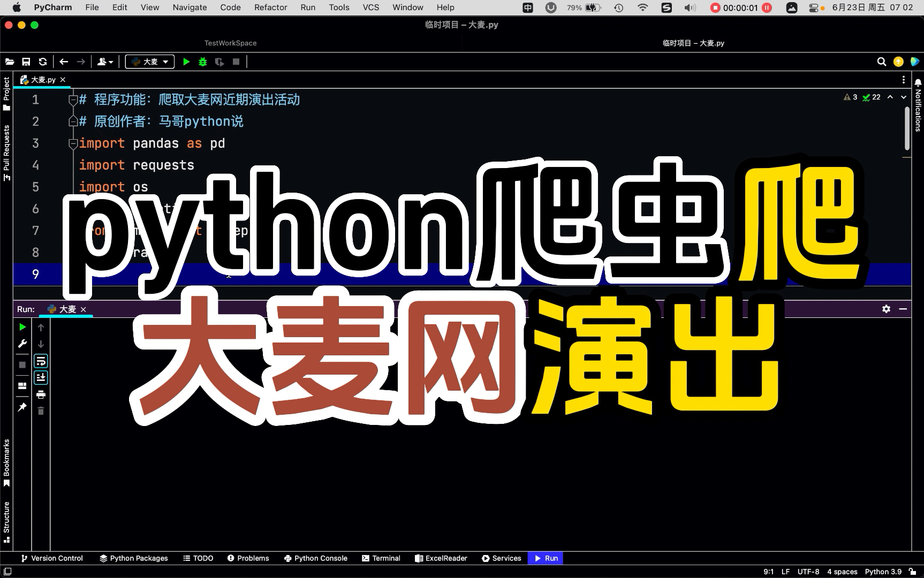Navigate forward with the right arrow
Viewport: 924px width, 578px height.
pyautogui.click(x=81, y=62)
